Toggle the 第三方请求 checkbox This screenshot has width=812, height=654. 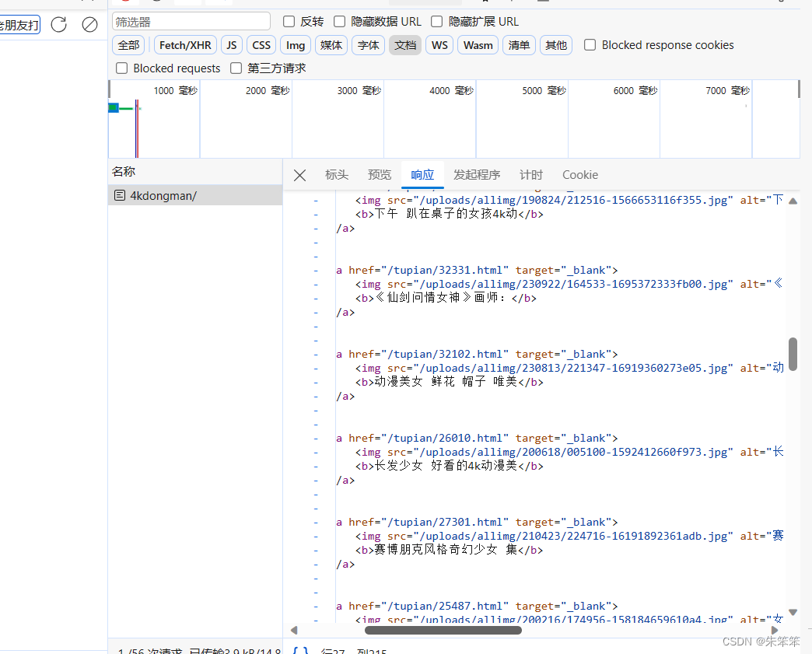coord(236,68)
